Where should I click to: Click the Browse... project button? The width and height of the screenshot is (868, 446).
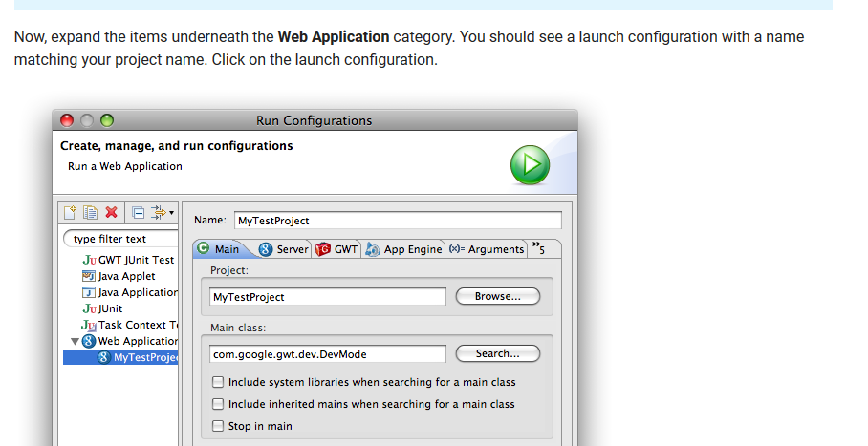(497, 297)
